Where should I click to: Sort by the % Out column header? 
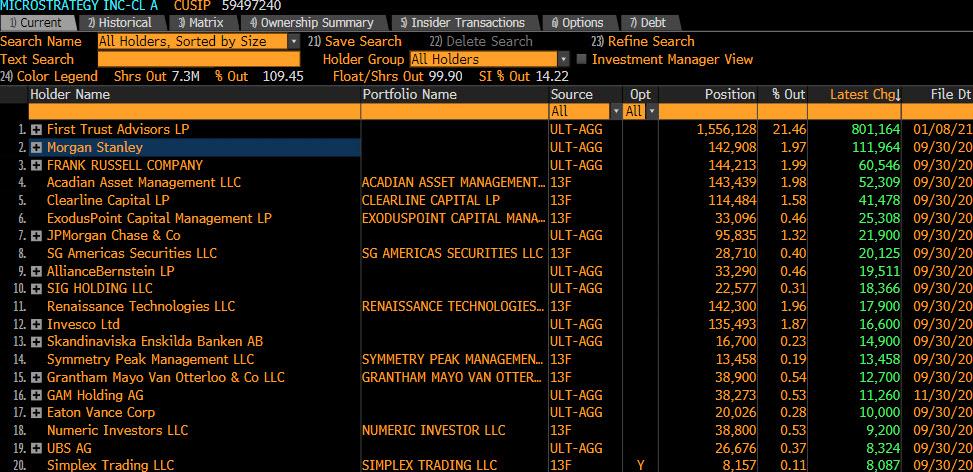[x=788, y=94]
